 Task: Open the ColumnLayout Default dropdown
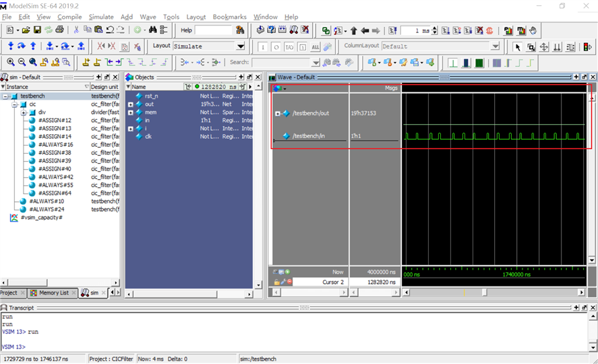pyautogui.click(x=495, y=46)
